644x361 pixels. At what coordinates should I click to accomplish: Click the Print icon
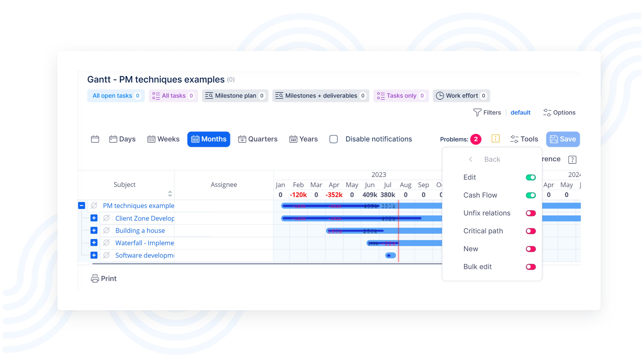point(95,278)
